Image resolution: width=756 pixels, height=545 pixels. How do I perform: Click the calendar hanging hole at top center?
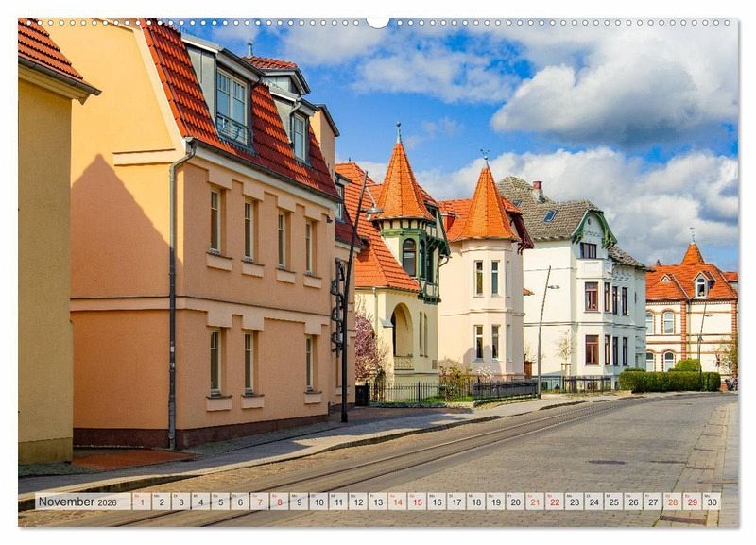coord(378,22)
